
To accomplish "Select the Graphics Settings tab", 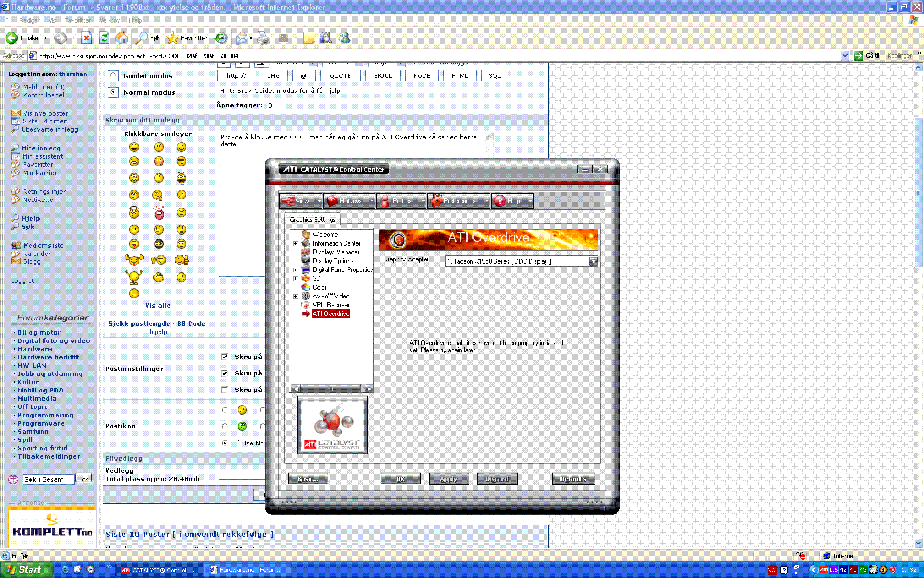I will click(x=312, y=220).
